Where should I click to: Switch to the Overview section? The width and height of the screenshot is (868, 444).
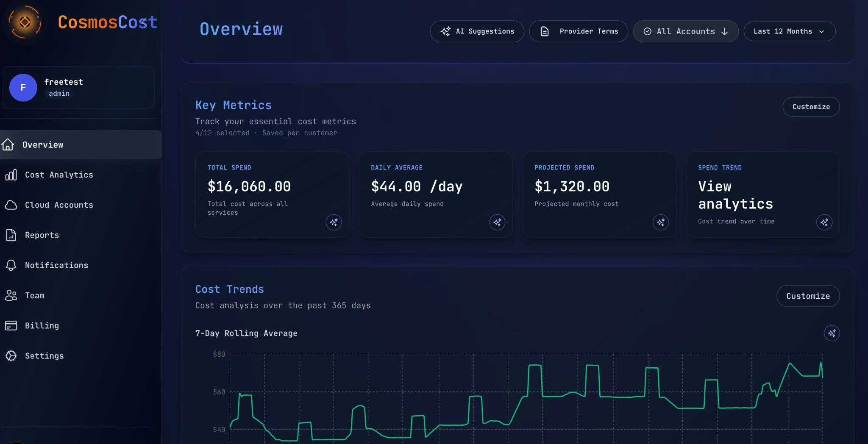click(42, 144)
